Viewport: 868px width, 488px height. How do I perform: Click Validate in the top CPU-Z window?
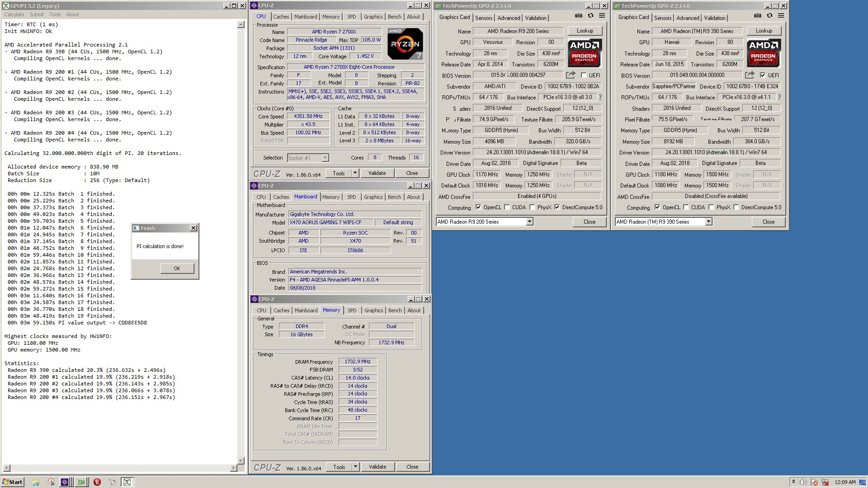tap(377, 173)
